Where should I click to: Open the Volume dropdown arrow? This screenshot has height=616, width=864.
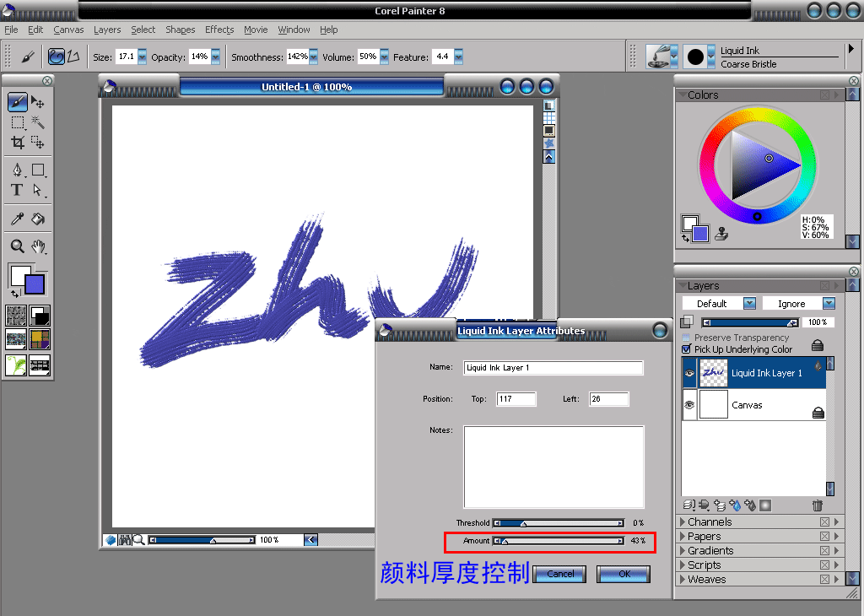coord(384,57)
